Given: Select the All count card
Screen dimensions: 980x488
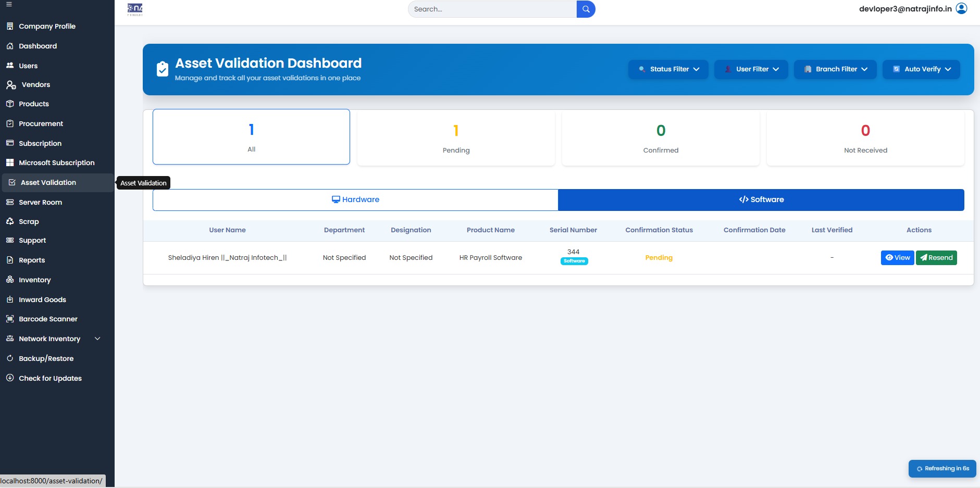Looking at the screenshot, I should click(x=251, y=137).
